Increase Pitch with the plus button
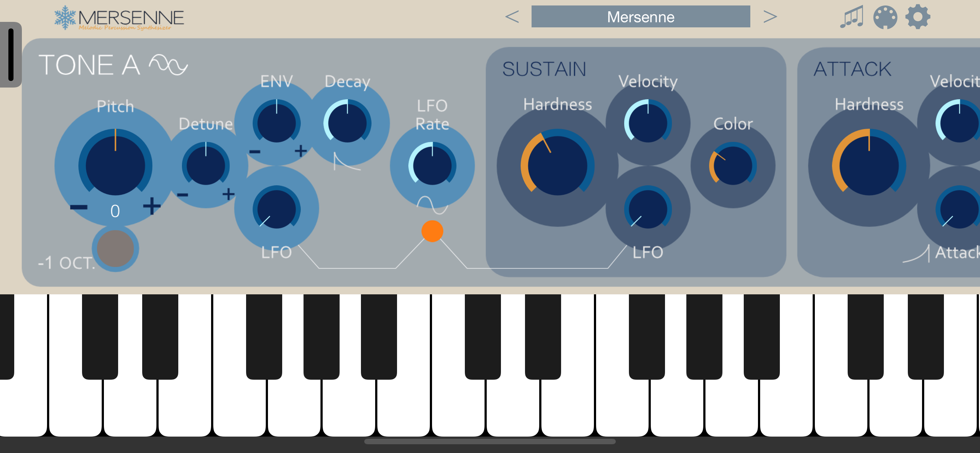 point(152,206)
